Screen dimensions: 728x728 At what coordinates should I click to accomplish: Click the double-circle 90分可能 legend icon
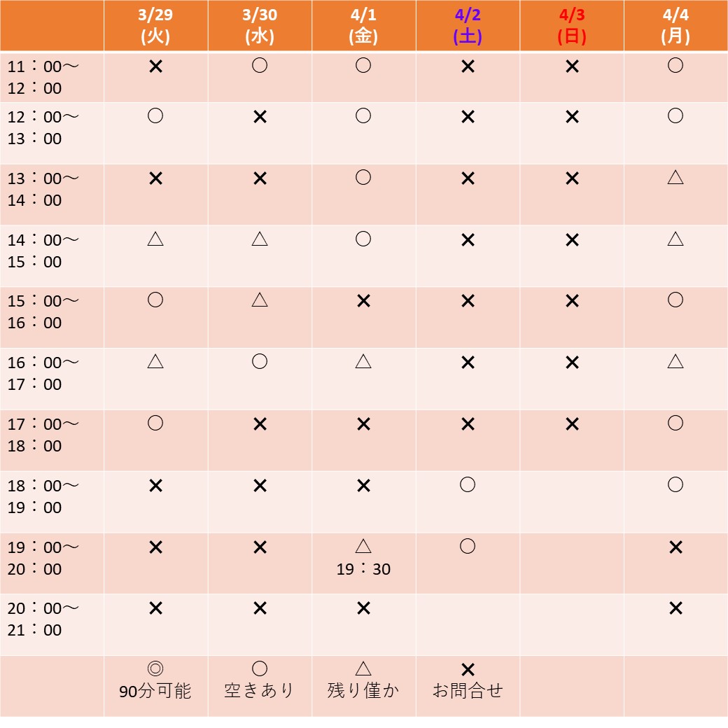[x=155, y=668]
